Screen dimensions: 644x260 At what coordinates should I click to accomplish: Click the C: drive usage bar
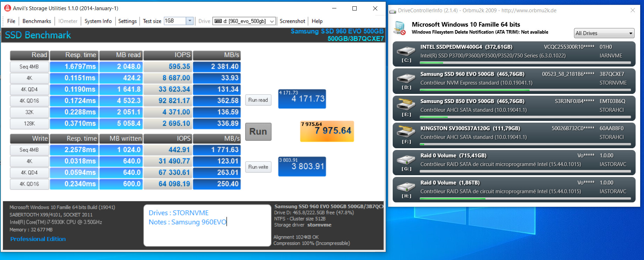point(525,63)
